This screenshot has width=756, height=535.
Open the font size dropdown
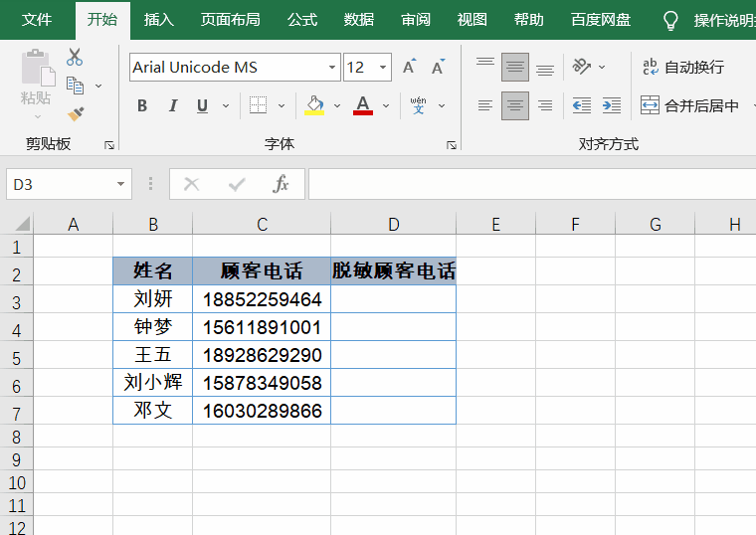(x=383, y=67)
